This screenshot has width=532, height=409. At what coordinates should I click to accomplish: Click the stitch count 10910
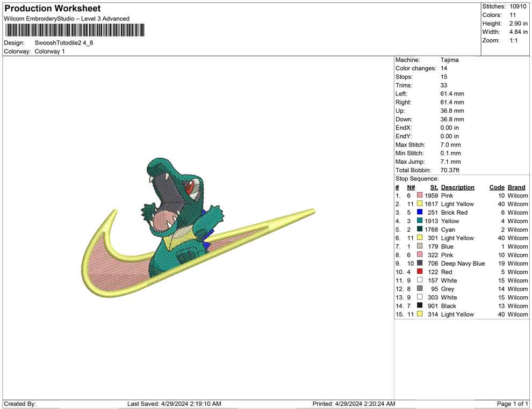pyautogui.click(x=518, y=6)
